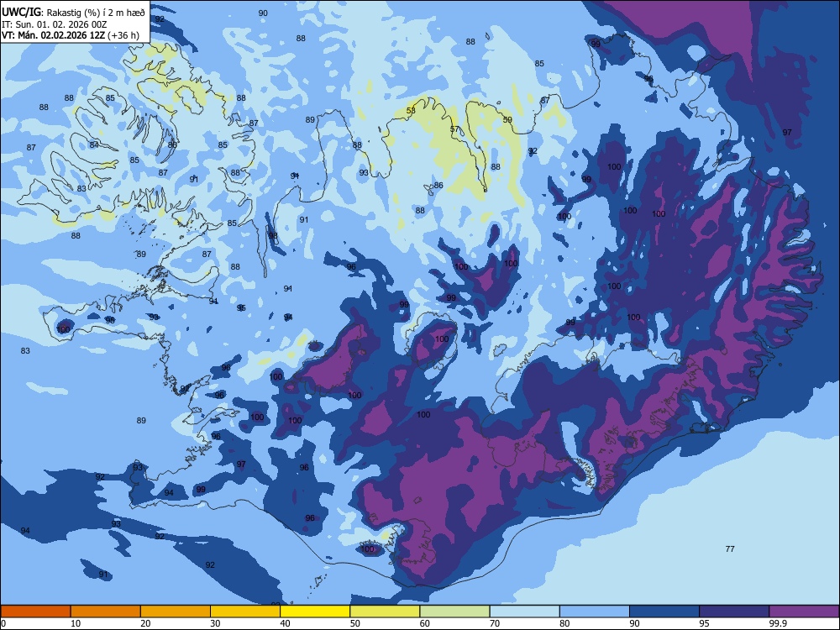Viewport: 840px width, 630px height.
Task: Click the legend tick label '30'
Action: coord(215,623)
